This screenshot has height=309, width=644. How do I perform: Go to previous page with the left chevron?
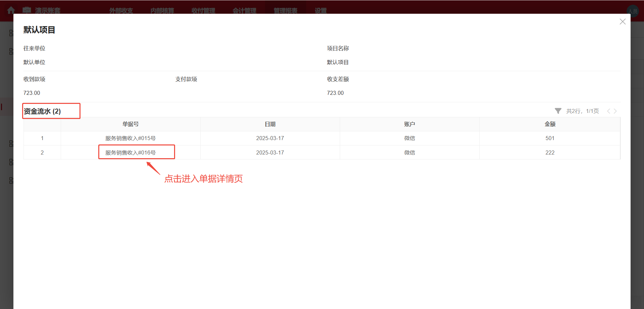click(608, 111)
